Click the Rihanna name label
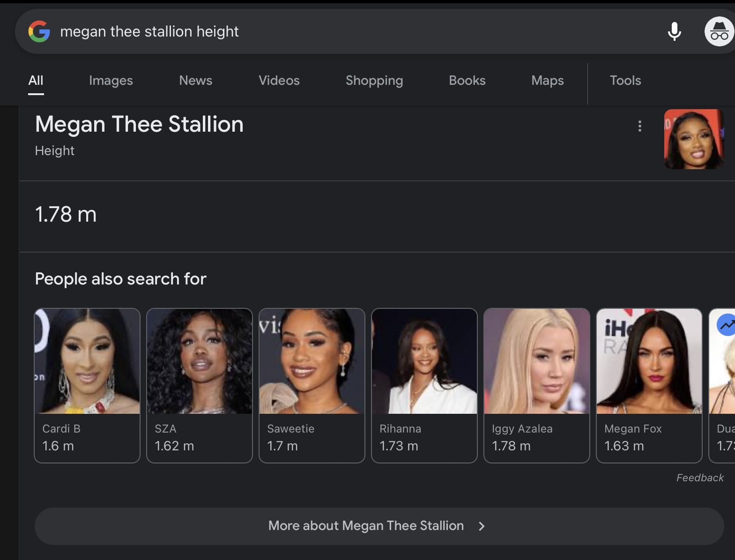This screenshot has height=560, width=735. pyautogui.click(x=400, y=429)
